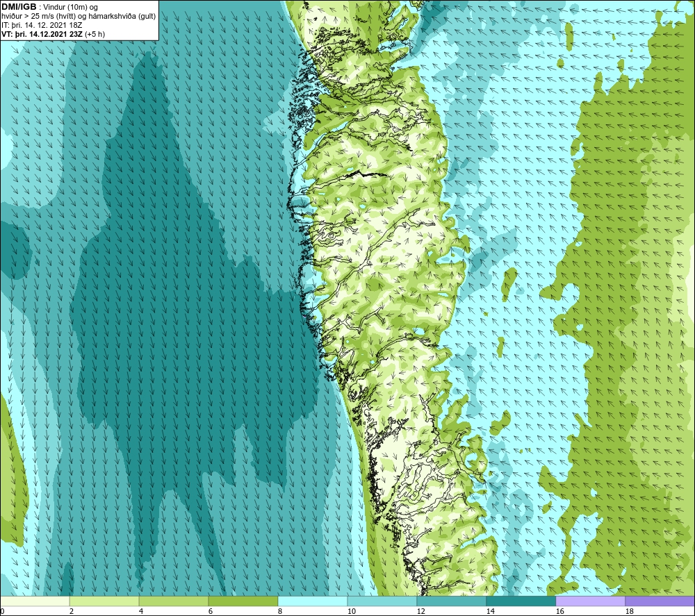This screenshot has width=695, height=616.
Task: Click the 'VT: þri. 14.12.2021 23Z' line
Action: pyautogui.click(x=42, y=34)
